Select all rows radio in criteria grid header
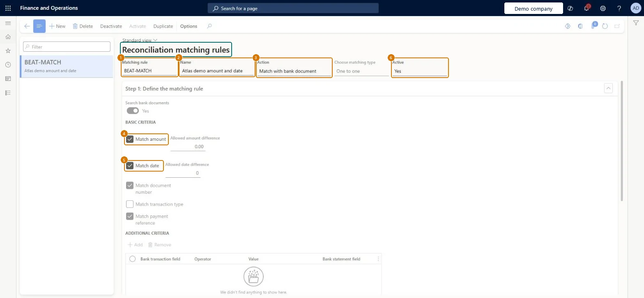 tap(132, 259)
